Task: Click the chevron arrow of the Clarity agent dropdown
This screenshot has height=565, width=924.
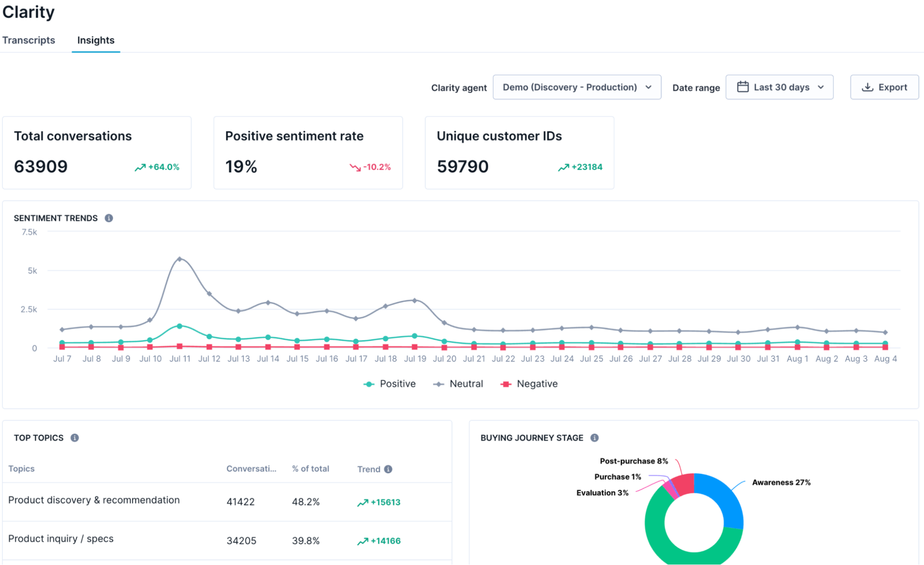Action: 649,87
